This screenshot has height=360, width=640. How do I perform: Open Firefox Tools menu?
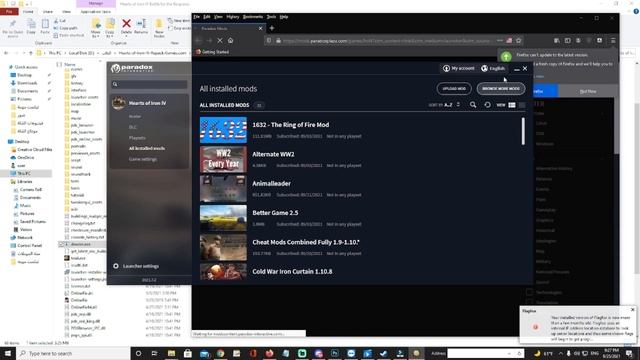(271, 17)
